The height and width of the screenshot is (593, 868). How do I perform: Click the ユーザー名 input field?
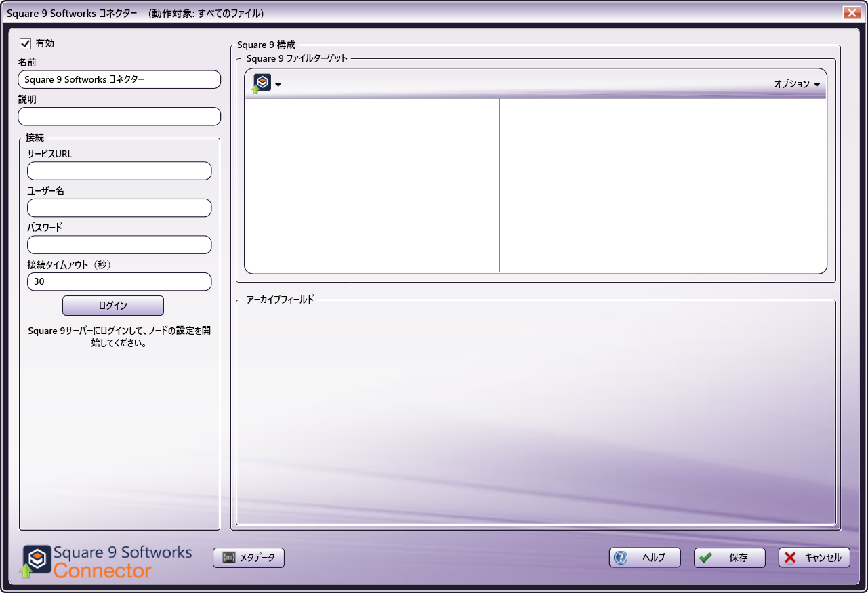pyautogui.click(x=119, y=208)
